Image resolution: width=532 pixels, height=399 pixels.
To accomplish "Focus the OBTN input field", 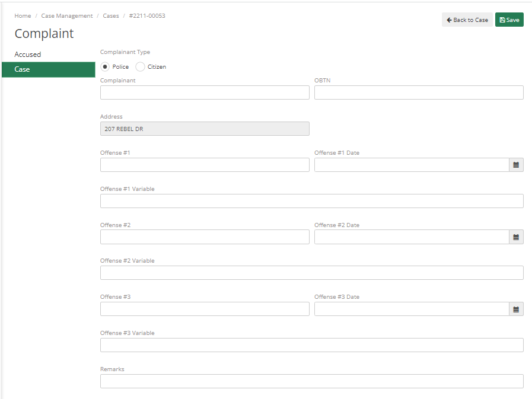I will [x=419, y=92].
